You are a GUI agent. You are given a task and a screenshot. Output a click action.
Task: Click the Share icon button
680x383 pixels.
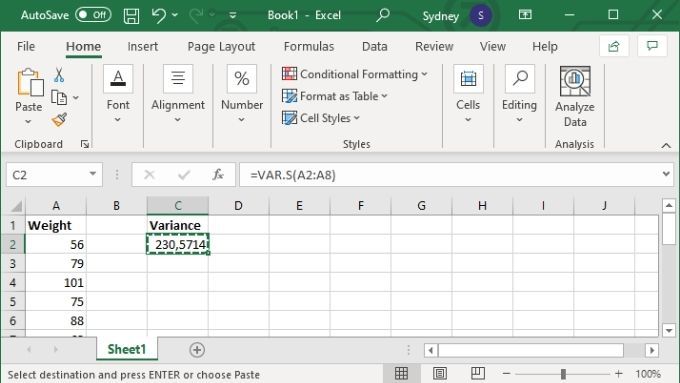pos(614,46)
